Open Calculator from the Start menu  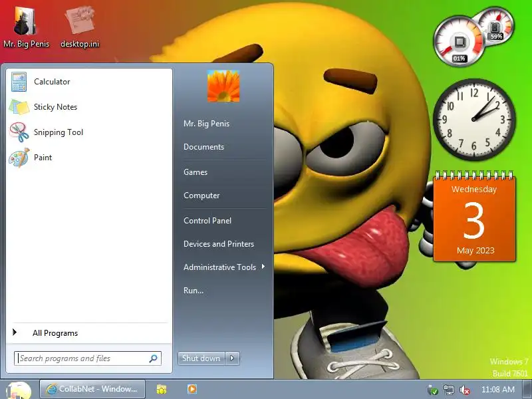89,82
